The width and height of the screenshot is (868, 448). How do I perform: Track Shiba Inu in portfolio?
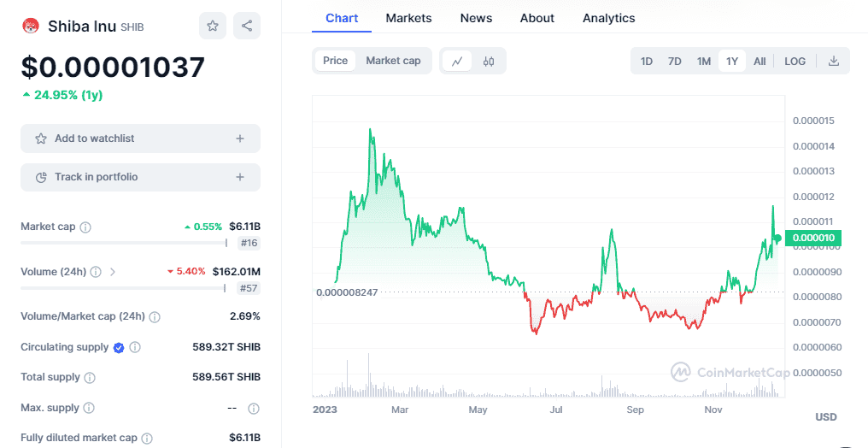[141, 177]
